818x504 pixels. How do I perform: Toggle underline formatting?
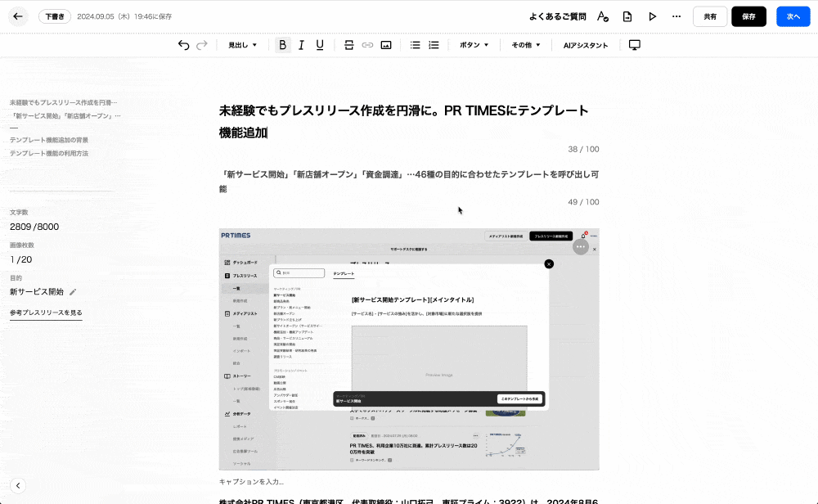pos(320,45)
